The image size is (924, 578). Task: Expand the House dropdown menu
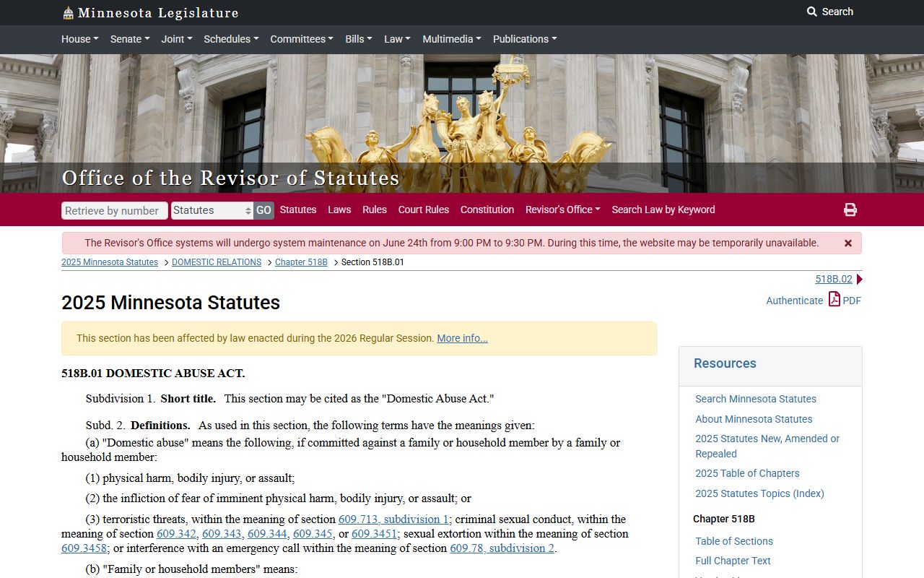(x=80, y=39)
